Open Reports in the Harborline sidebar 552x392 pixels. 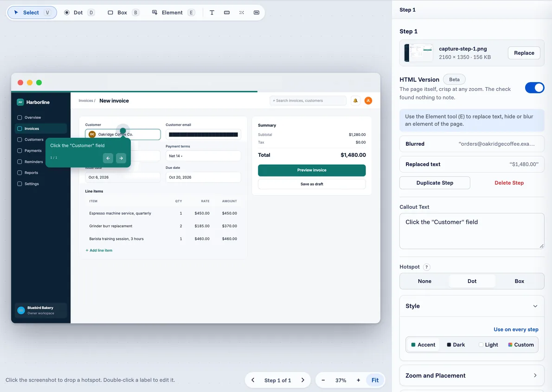[41, 173]
